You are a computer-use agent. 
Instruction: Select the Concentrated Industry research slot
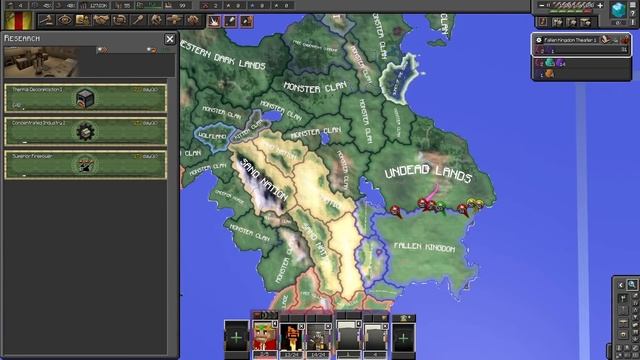coord(85,131)
